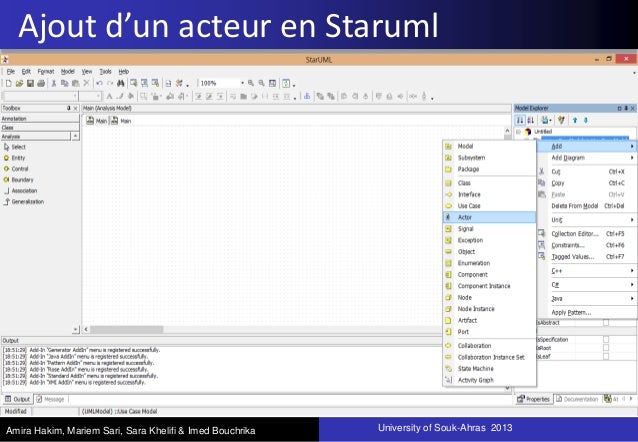Screen dimensions: 638x442
Task: Expand the C++ submenu in context menu
Action: click(x=588, y=271)
